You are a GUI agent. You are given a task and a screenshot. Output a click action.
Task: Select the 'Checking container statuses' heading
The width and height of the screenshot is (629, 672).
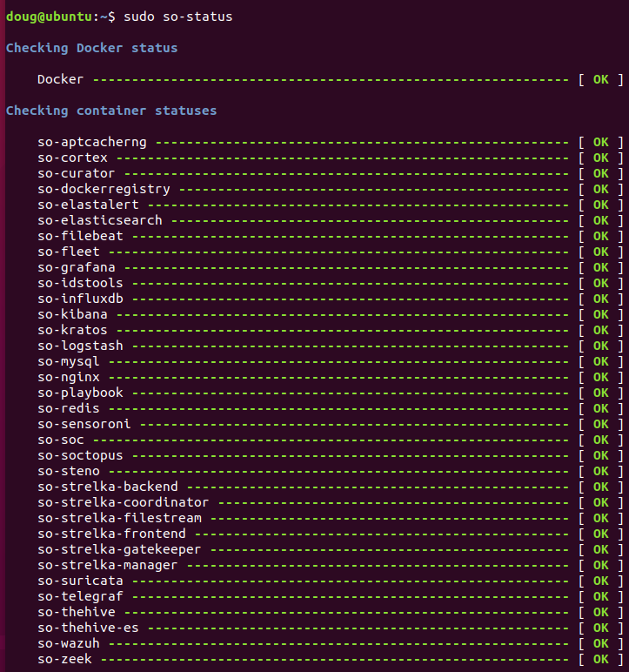tap(111, 111)
